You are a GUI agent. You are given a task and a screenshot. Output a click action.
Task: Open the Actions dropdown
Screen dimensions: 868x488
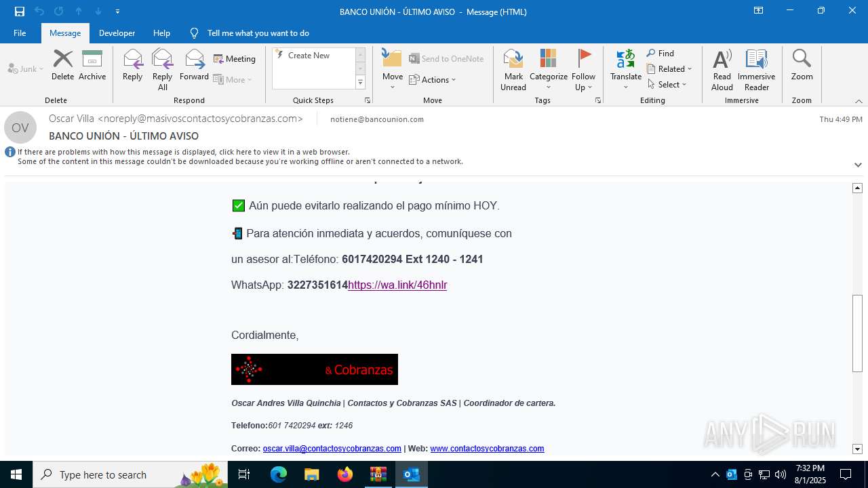click(433, 79)
